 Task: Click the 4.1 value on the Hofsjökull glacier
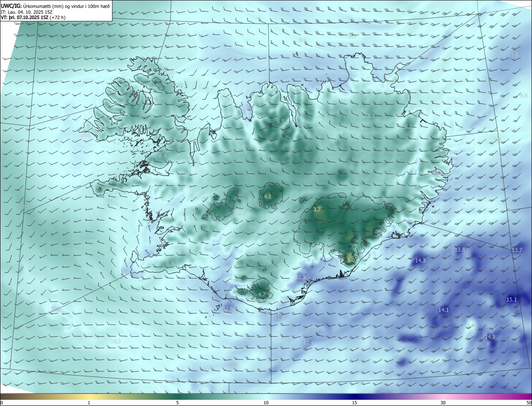[268, 197]
